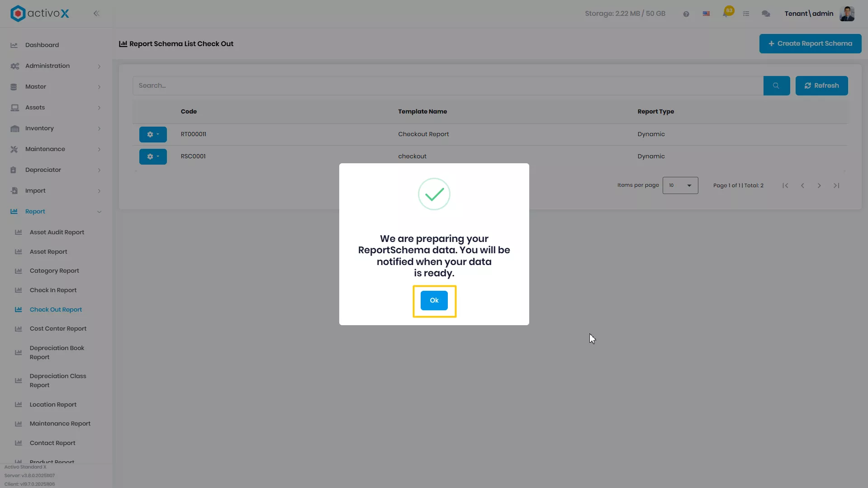Click the Code column header
This screenshot has height=488, width=868.
(189, 112)
